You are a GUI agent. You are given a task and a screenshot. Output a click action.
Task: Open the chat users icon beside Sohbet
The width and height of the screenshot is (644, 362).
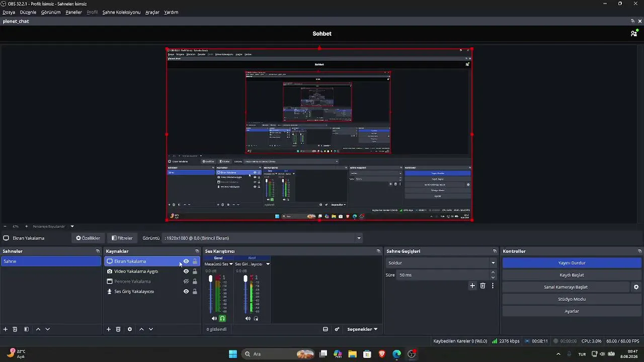[x=634, y=34]
